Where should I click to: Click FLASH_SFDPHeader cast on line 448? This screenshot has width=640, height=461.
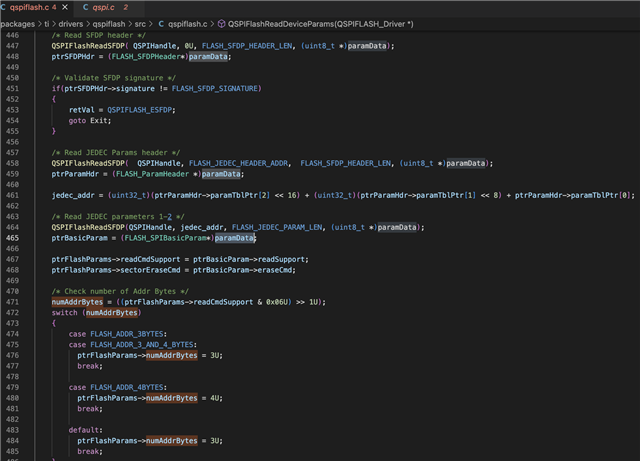pos(146,56)
